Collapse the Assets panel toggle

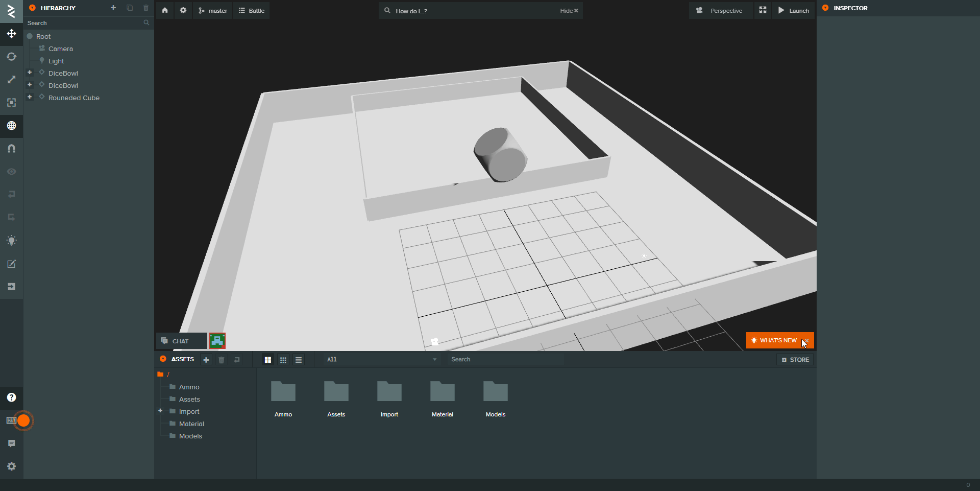coord(163,359)
